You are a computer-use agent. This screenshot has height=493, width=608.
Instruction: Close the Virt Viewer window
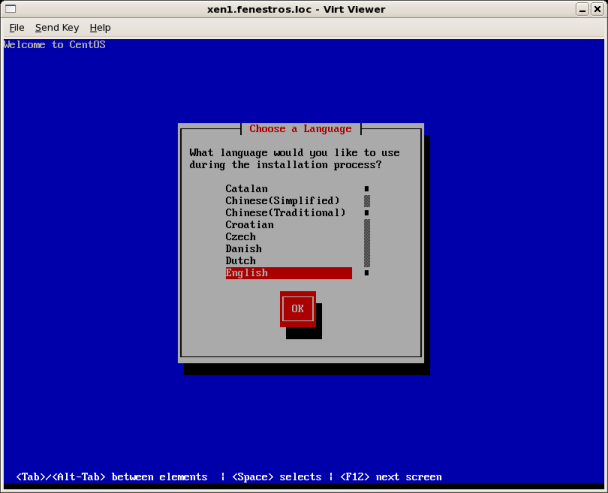click(x=596, y=9)
